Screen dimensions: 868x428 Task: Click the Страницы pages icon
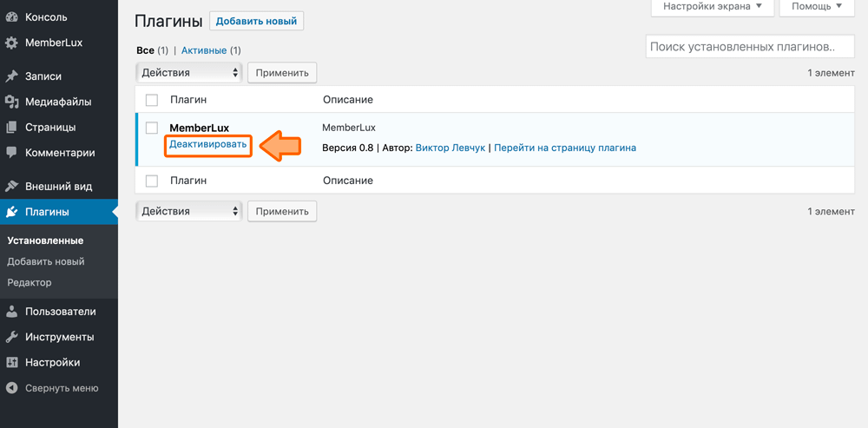pos(11,128)
